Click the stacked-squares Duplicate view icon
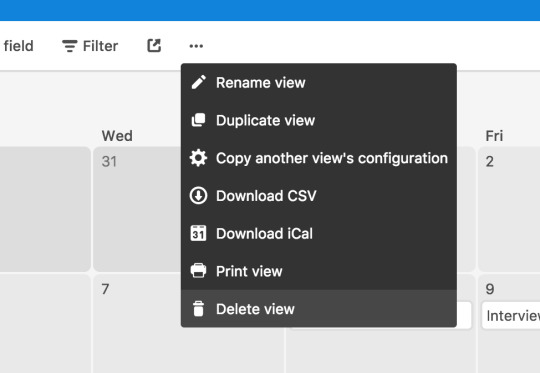This screenshot has width=540, height=373. (198, 120)
